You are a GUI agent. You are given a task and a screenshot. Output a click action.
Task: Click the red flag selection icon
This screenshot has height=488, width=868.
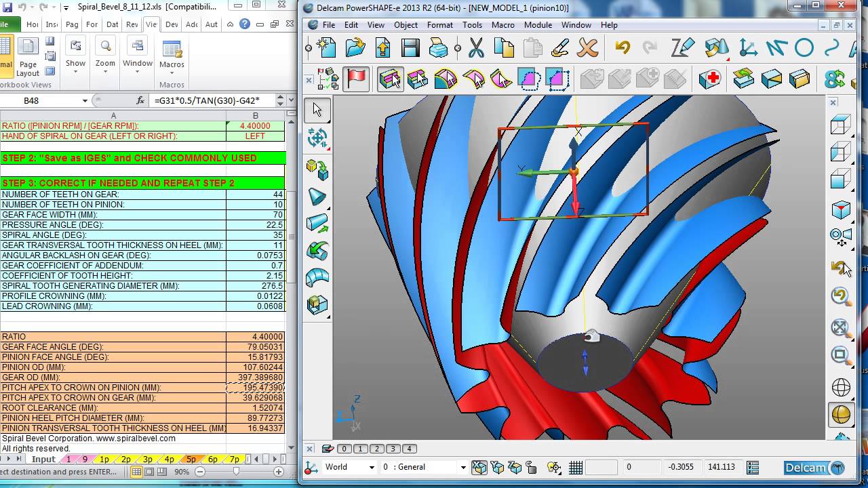[356, 79]
